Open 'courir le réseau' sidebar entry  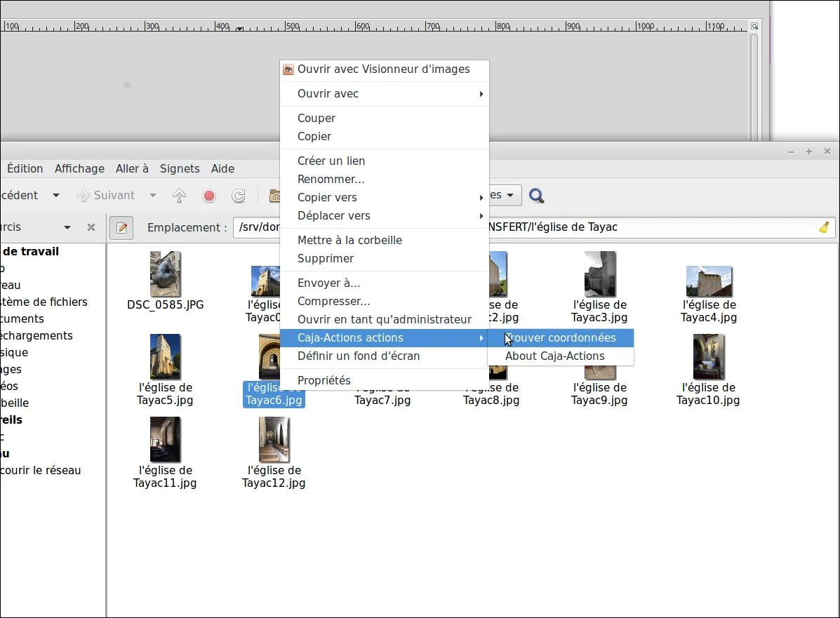coord(41,470)
